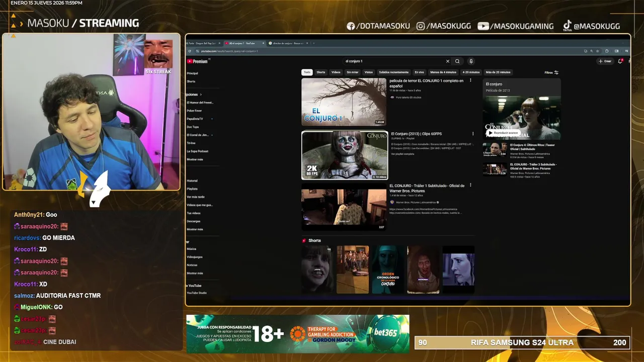Open 'Ver más tarde' in the sidebar
Viewport: 644px width, 362px height.
click(x=196, y=197)
